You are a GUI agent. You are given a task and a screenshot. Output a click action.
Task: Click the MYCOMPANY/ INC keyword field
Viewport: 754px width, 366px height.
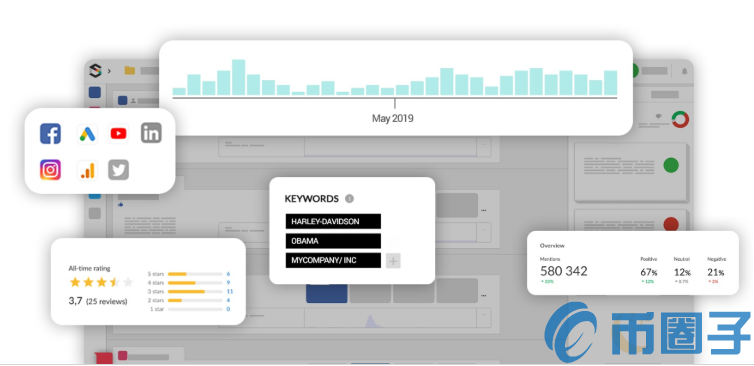(x=333, y=261)
